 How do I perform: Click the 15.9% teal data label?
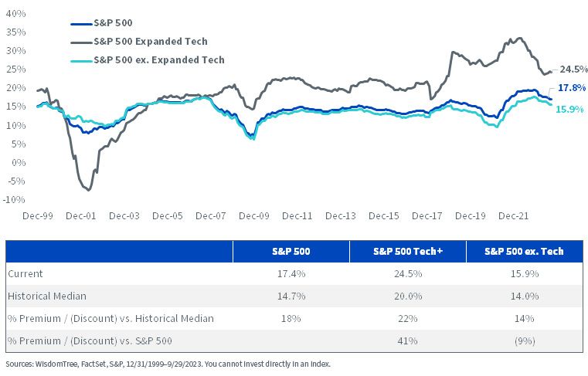coord(569,109)
